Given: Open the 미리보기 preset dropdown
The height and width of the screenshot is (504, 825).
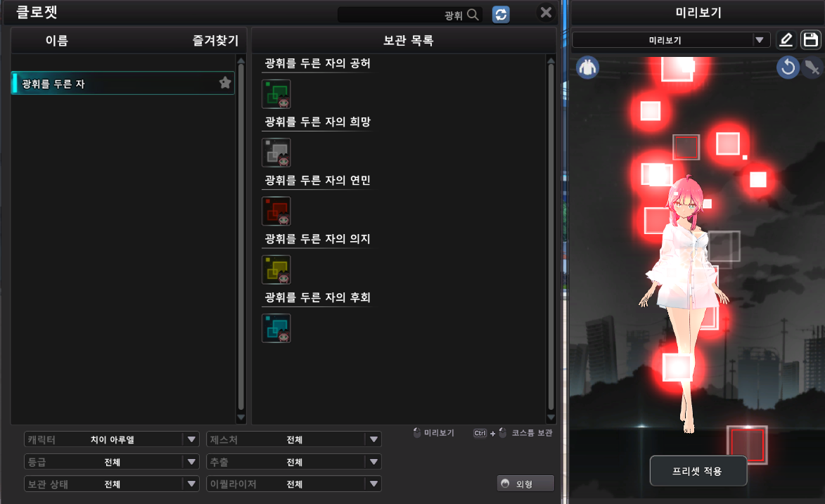Looking at the screenshot, I should point(671,40).
